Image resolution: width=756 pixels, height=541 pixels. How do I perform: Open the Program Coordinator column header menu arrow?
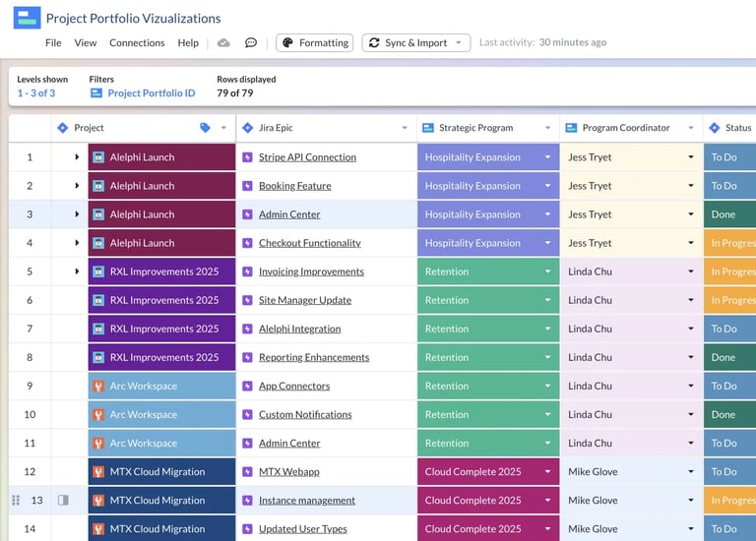pyautogui.click(x=690, y=128)
